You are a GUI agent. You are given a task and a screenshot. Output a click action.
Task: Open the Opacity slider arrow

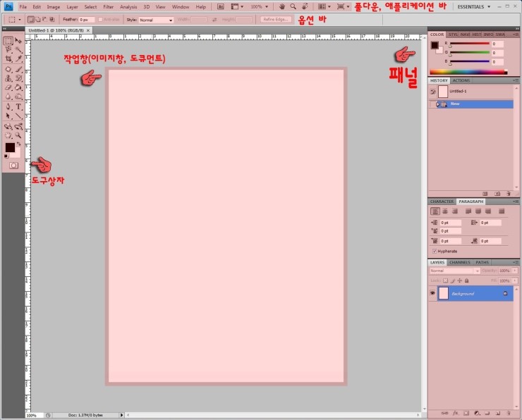click(515, 271)
